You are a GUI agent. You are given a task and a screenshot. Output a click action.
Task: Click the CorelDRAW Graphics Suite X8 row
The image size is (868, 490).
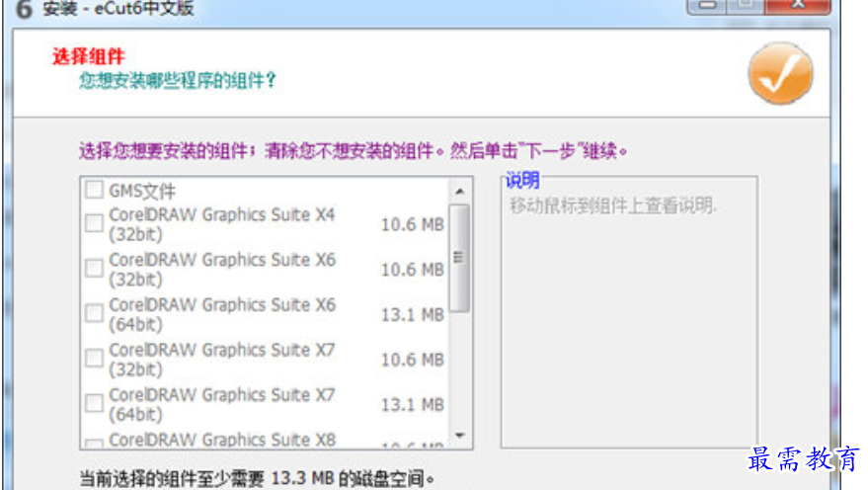click(265, 441)
